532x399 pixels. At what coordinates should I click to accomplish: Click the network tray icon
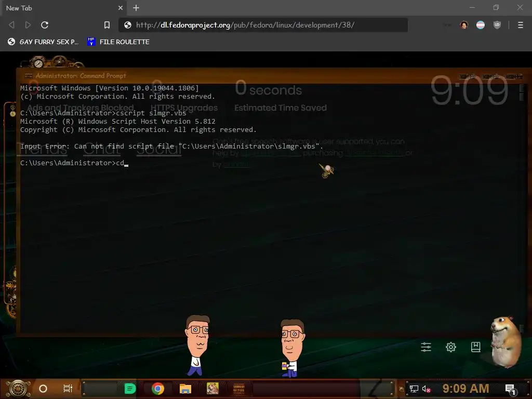(x=414, y=389)
